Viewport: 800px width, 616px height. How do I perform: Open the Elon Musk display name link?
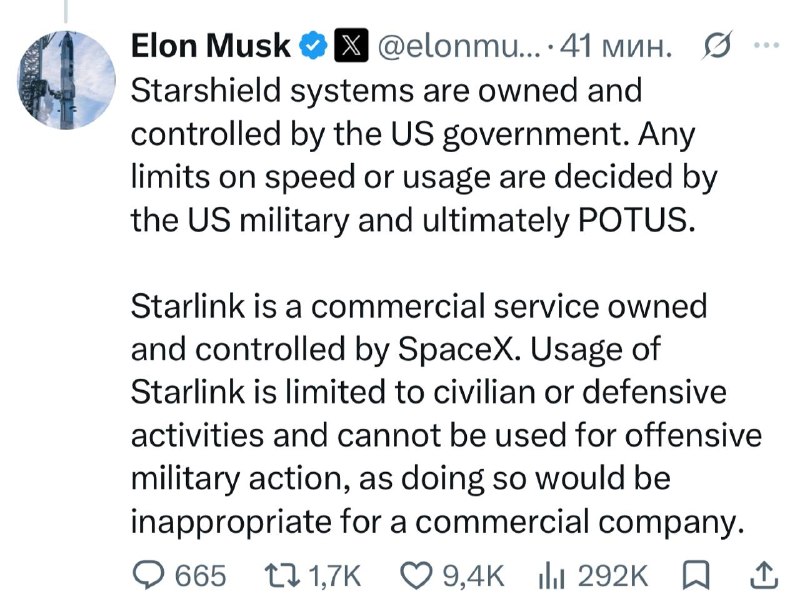click(210, 45)
